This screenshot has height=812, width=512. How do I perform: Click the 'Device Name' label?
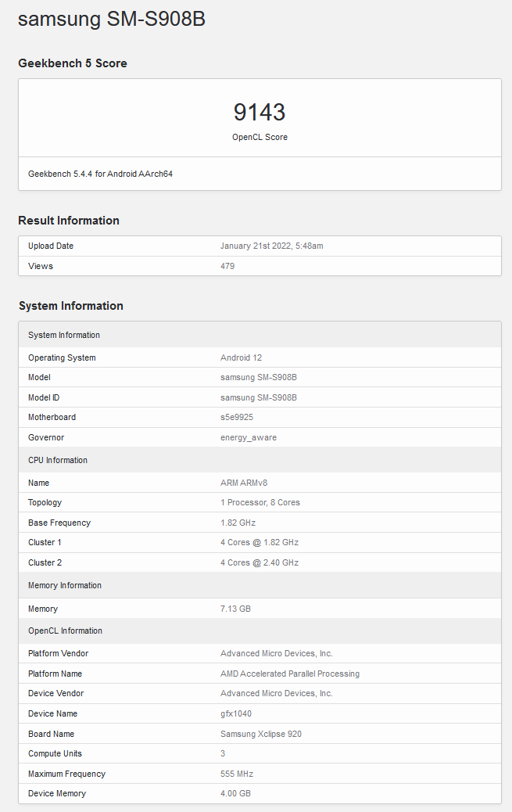point(53,713)
